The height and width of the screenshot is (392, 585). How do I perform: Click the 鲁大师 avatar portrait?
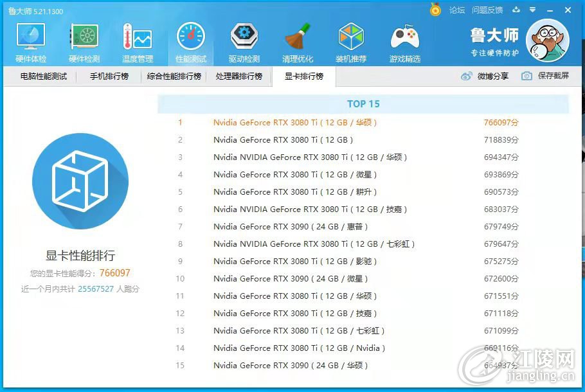point(547,40)
